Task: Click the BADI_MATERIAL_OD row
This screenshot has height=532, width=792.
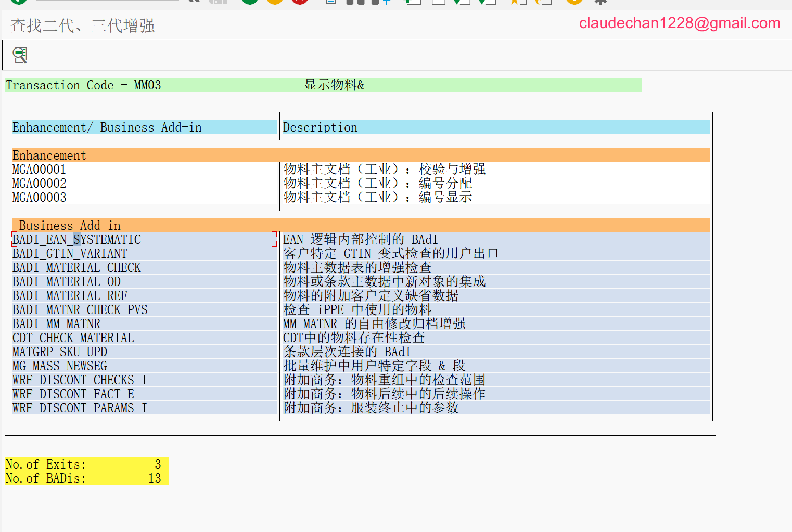Action: (67, 282)
